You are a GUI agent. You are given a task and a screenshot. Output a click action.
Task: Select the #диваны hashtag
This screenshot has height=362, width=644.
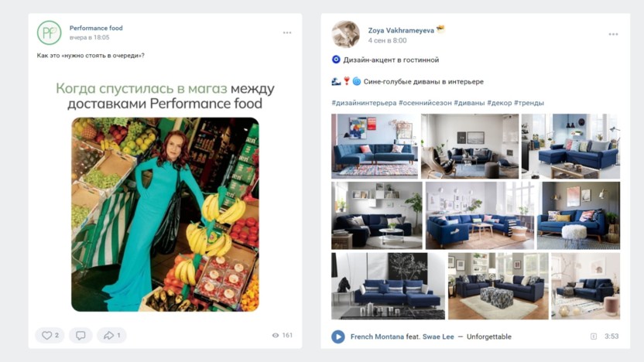(x=469, y=103)
